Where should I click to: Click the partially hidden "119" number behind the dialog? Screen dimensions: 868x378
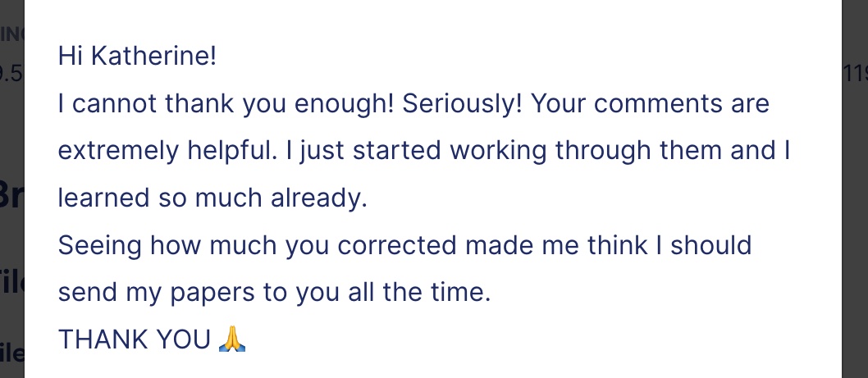[856, 73]
